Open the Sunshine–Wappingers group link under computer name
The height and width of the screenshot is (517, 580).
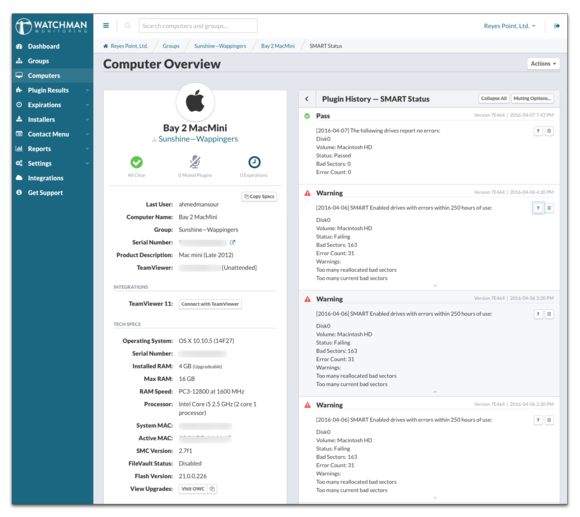(198, 139)
